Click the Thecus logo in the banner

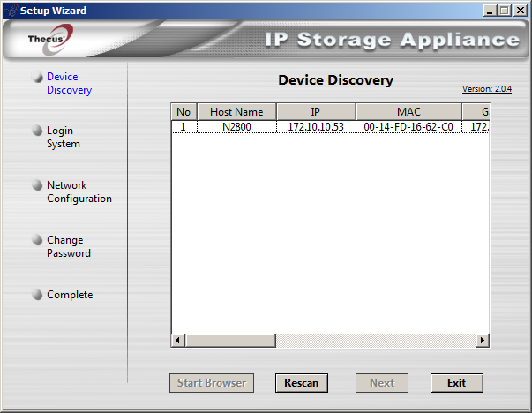tap(44, 40)
